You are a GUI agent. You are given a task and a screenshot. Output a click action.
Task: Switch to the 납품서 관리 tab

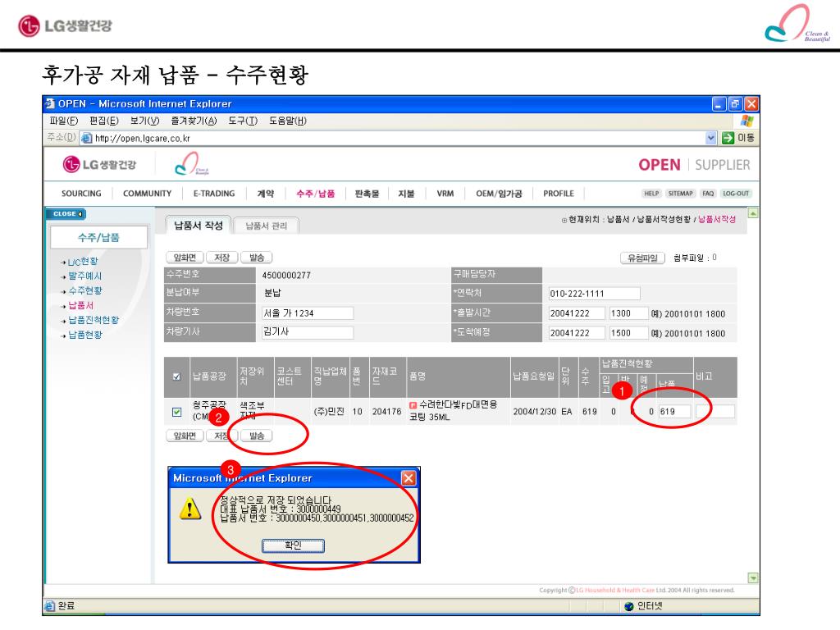tap(267, 226)
